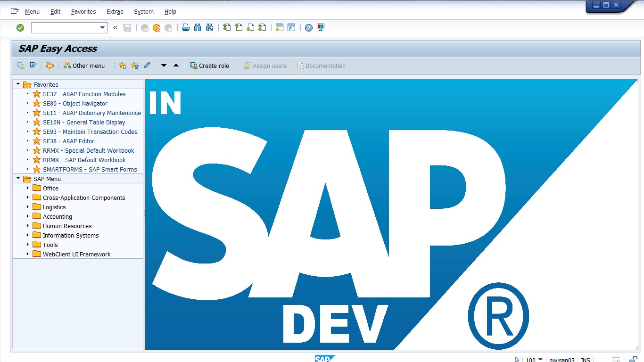Open the Help menu
Viewport: 644px width, 362px height.
point(170,11)
